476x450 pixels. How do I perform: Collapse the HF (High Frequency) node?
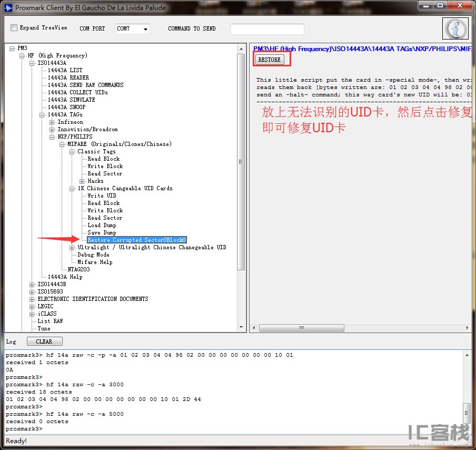click(22, 56)
